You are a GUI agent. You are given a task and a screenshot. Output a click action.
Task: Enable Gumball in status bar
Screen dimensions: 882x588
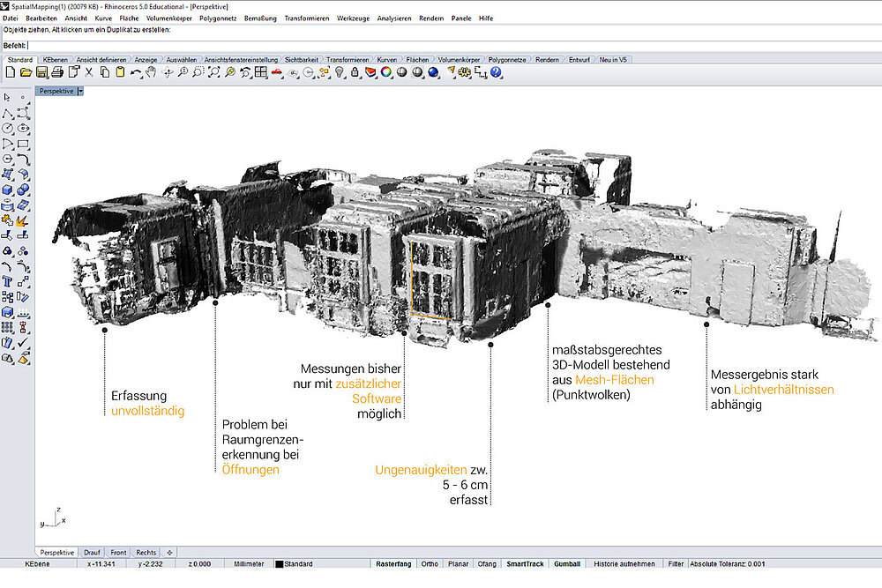[567, 563]
